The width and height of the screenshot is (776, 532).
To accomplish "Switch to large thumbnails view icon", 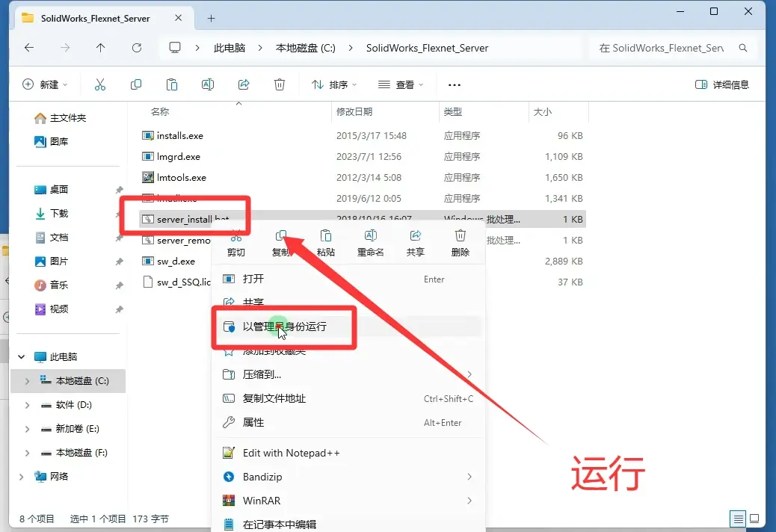I will [755, 519].
